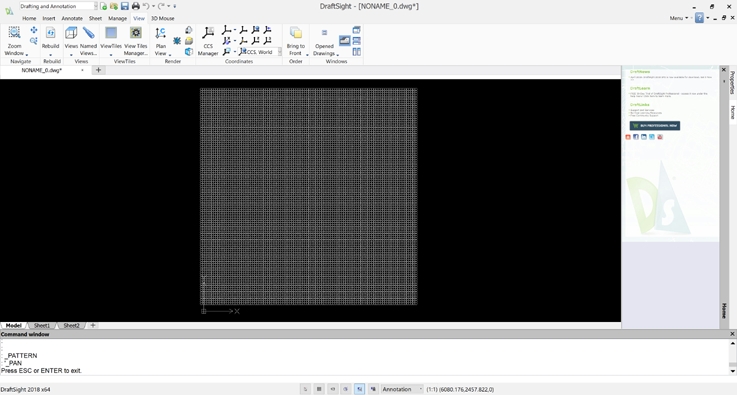
Task: Select the Model tab
Action: [14, 325]
